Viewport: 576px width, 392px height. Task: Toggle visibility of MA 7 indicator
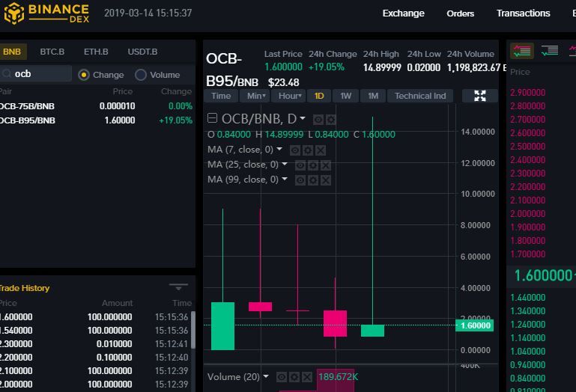tap(295, 150)
